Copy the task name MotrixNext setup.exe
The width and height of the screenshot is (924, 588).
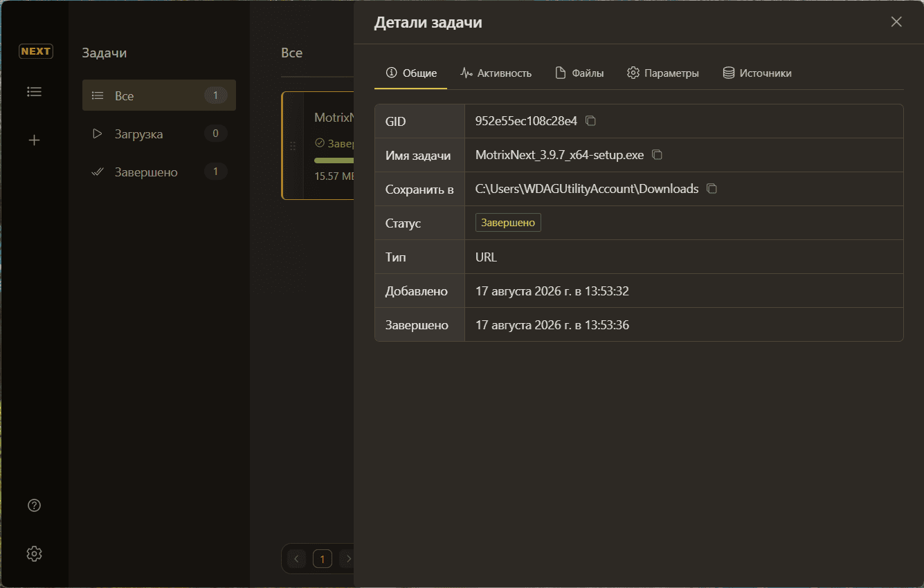click(658, 155)
